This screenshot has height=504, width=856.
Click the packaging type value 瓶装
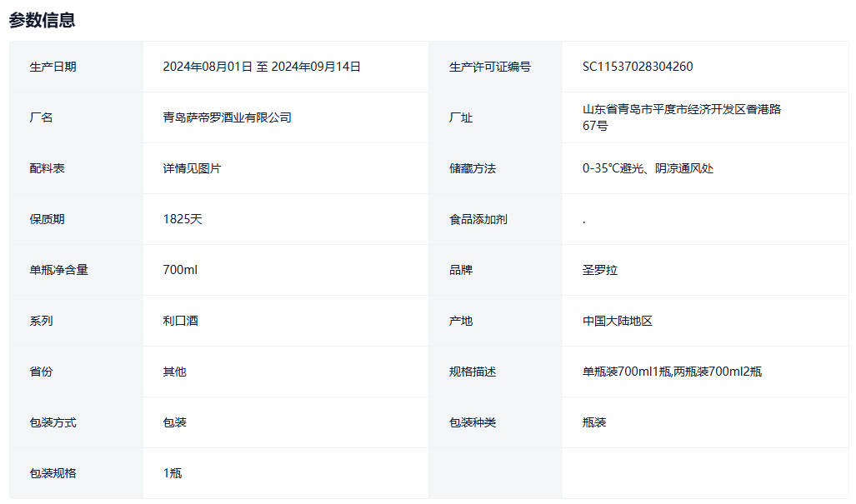point(594,422)
